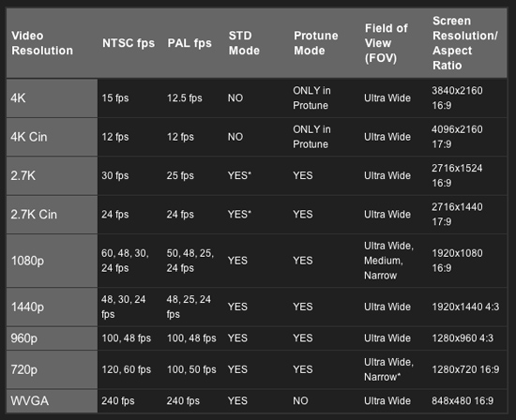Select the 4K row label
This screenshot has height=420, width=516.
click(x=52, y=98)
